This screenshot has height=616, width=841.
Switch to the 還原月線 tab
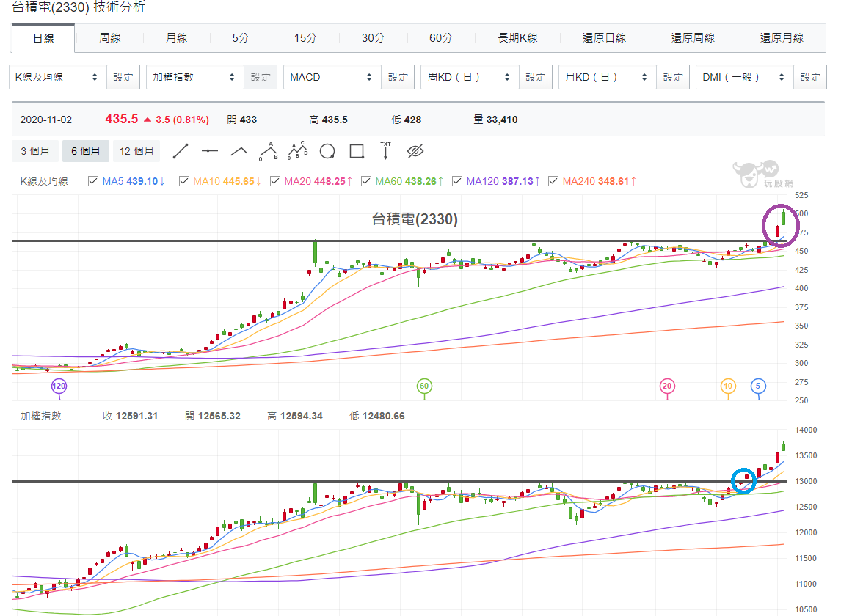(782, 38)
